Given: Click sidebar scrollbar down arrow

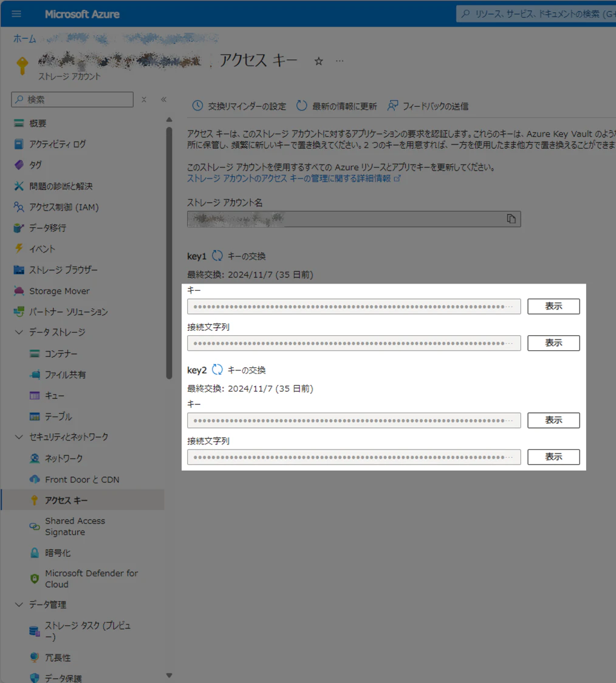Looking at the screenshot, I should click(169, 676).
